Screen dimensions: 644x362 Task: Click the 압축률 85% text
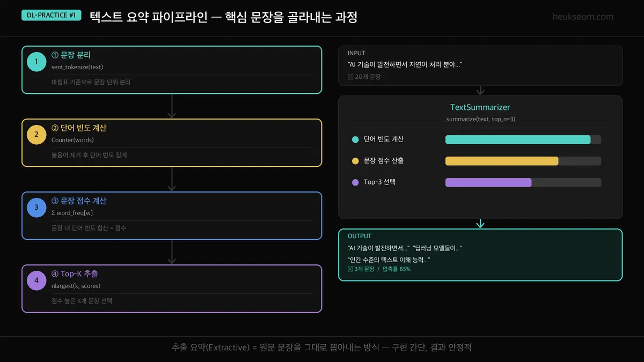click(x=397, y=269)
